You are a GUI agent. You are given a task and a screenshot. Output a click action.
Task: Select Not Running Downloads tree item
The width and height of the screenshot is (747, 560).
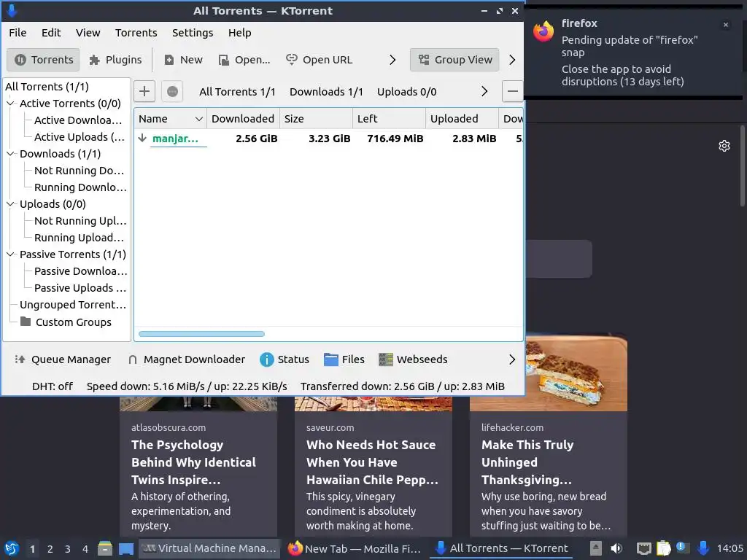[79, 171]
